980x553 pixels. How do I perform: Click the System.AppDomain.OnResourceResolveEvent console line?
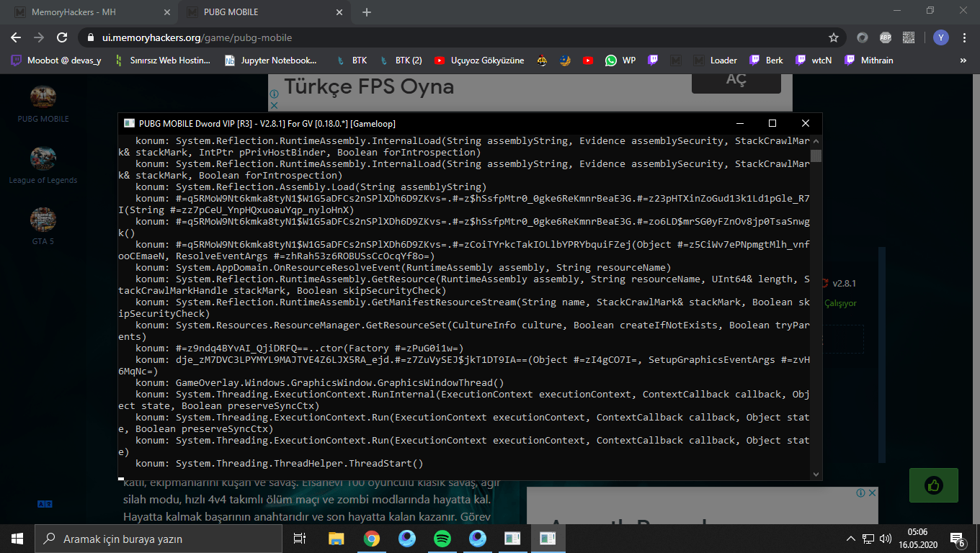[x=404, y=268]
